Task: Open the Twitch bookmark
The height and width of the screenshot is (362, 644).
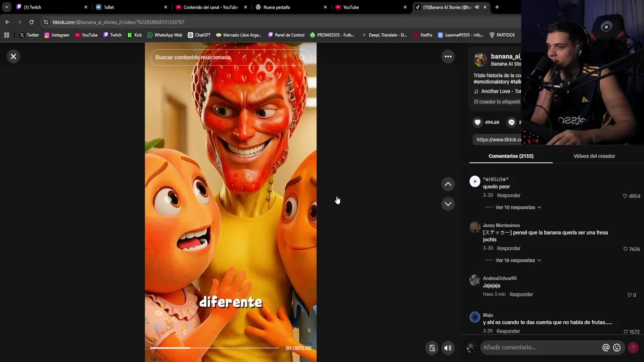Action: [112, 35]
